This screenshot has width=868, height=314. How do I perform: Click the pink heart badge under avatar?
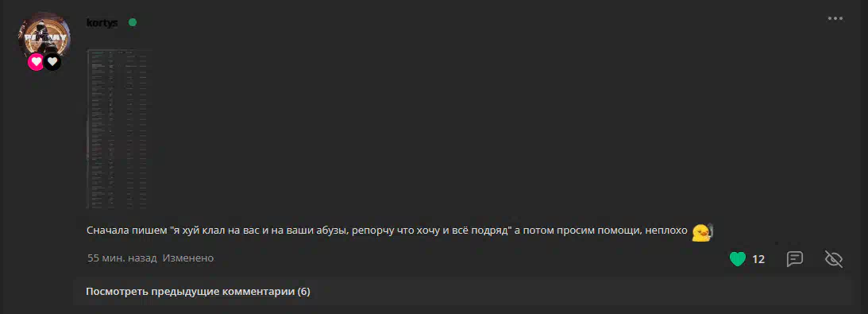(36, 62)
